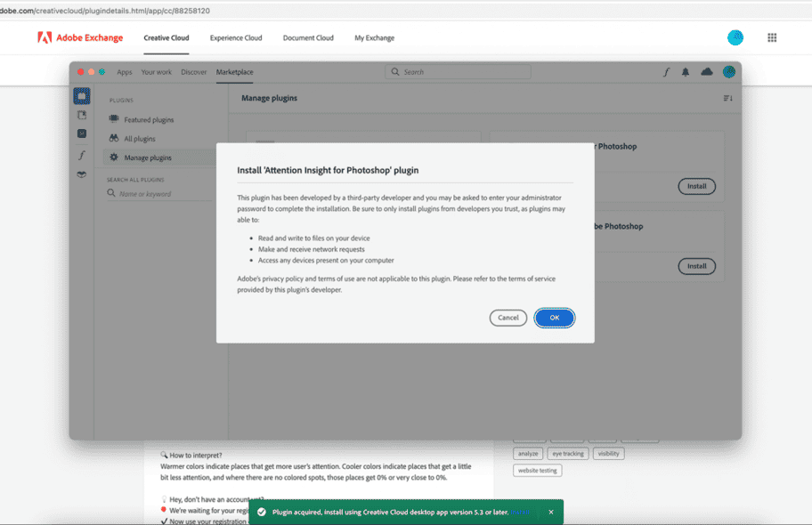Go to the Document Cloud tab
The width and height of the screenshot is (812, 525).
(308, 37)
